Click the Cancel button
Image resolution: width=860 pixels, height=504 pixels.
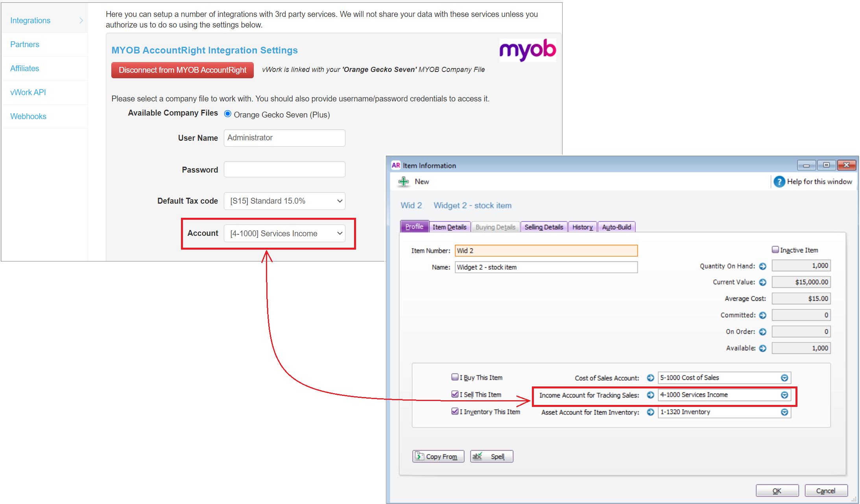(826, 491)
